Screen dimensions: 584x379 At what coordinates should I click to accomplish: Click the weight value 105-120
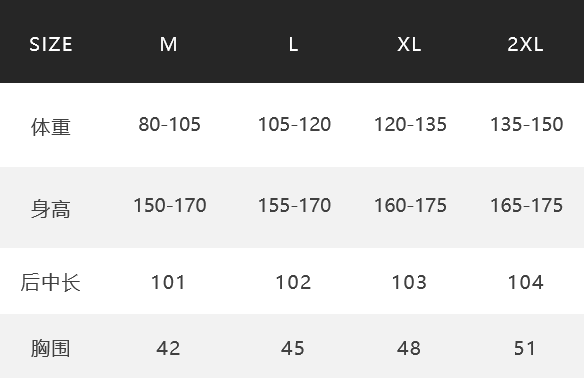tap(294, 124)
